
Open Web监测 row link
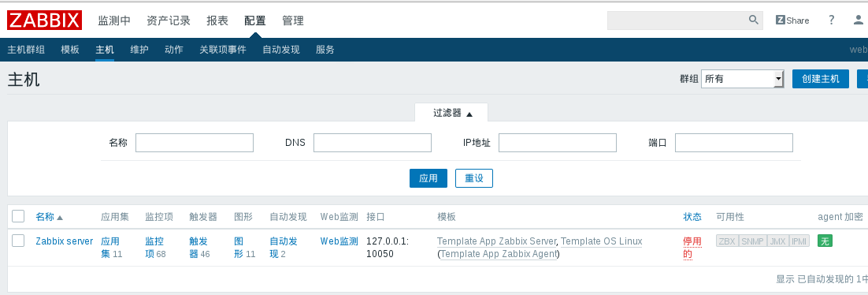[x=339, y=241]
